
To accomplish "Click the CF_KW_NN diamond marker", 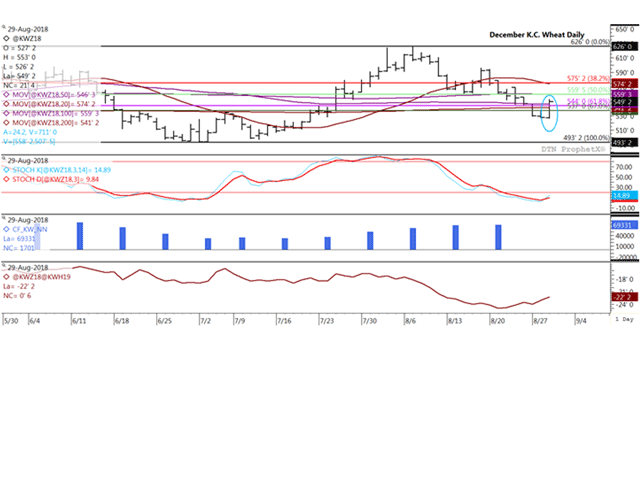I will tap(6, 229).
